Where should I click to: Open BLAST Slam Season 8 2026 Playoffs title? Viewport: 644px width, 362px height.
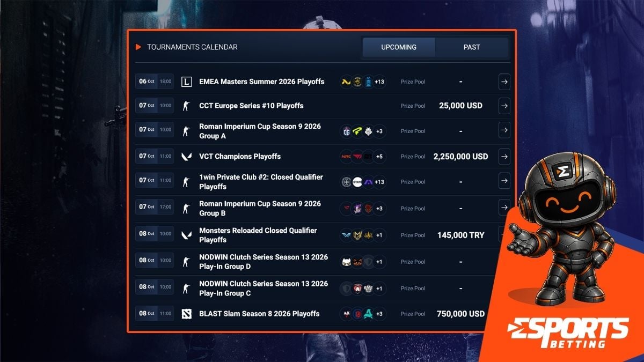(x=259, y=314)
